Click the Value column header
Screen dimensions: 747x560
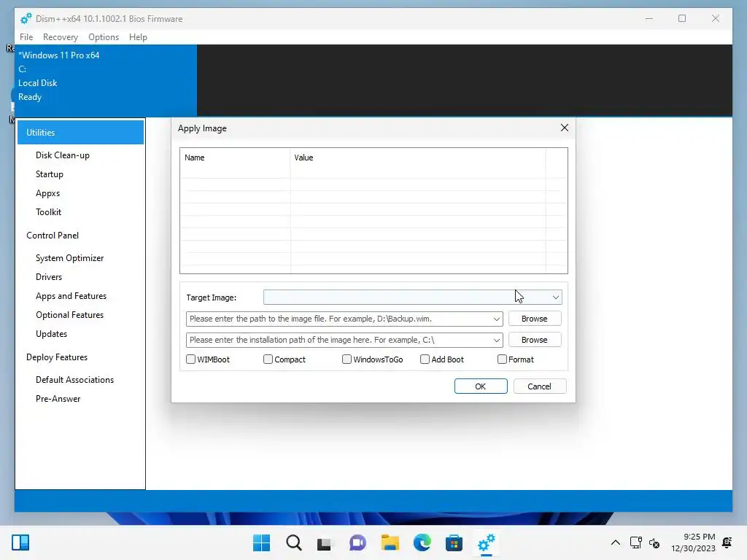[x=418, y=157]
